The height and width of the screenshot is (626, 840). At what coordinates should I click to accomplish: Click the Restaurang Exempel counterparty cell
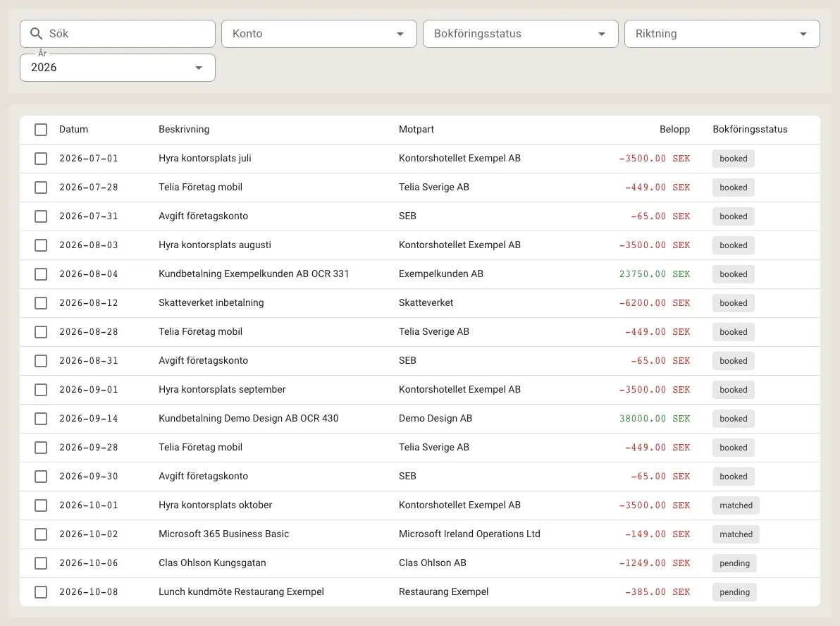443,591
